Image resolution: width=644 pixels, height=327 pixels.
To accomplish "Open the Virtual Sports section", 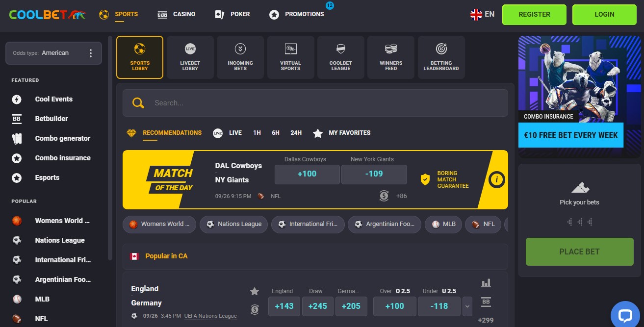I will click(290, 57).
